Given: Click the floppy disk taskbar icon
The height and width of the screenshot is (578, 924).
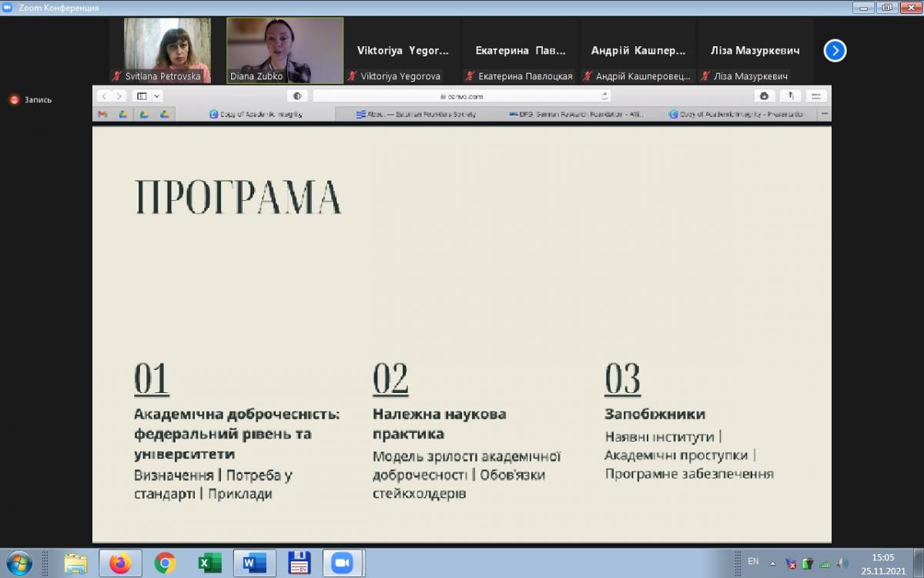Looking at the screenshot, I should (299, 563).
